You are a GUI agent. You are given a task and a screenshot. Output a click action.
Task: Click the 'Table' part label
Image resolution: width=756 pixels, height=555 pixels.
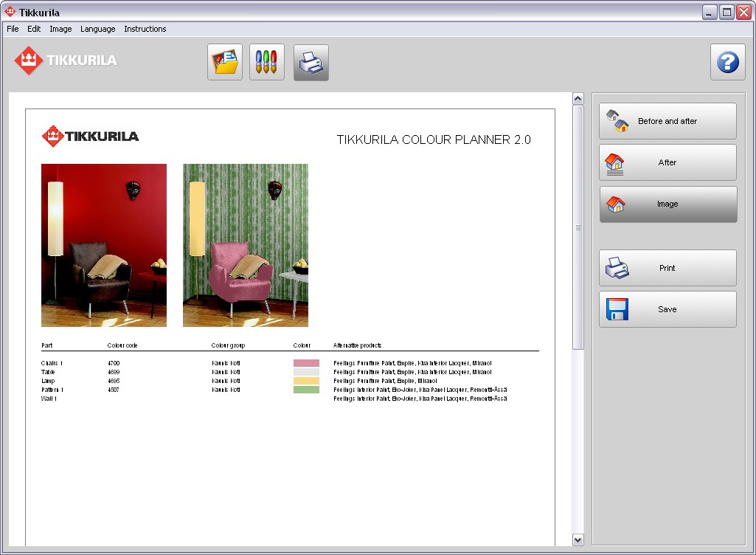click(48, 372)
